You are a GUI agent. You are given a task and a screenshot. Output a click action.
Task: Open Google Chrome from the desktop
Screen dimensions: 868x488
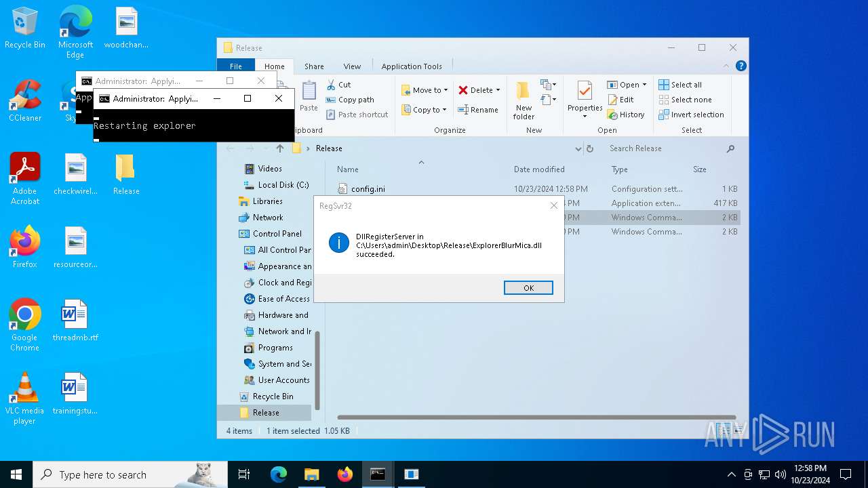click(25, 325)
